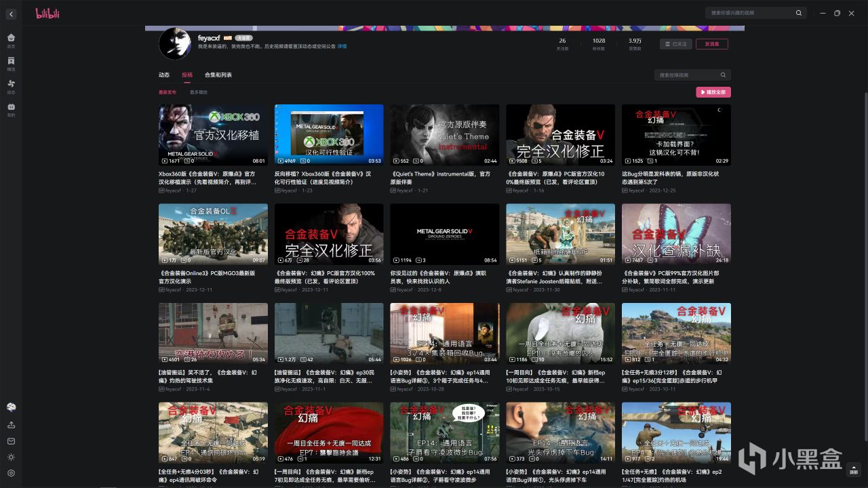
Task: Click the 播放全部 play all button
Action: point(713,92)
